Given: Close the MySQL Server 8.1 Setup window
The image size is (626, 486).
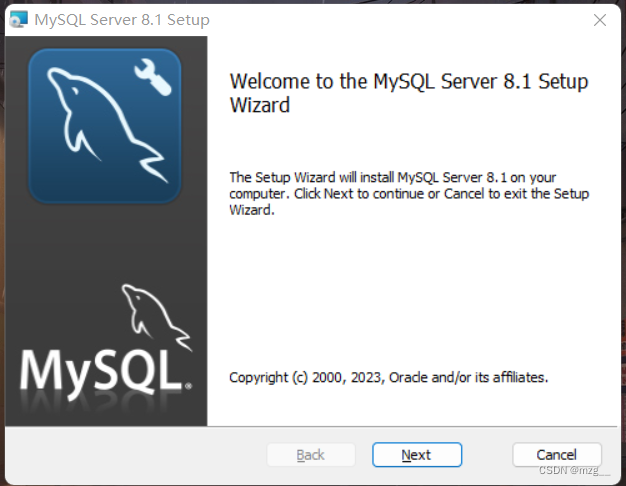Looking at the screenshot, I should [x=600, y=20].
